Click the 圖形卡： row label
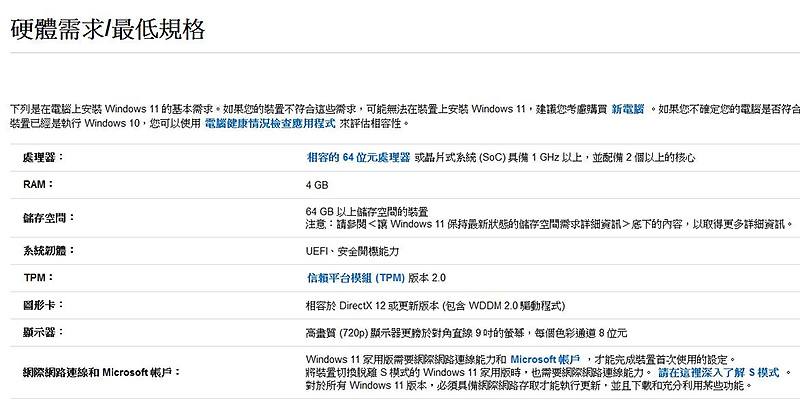This screenshot has width=800, height=399. click(44, 305)
